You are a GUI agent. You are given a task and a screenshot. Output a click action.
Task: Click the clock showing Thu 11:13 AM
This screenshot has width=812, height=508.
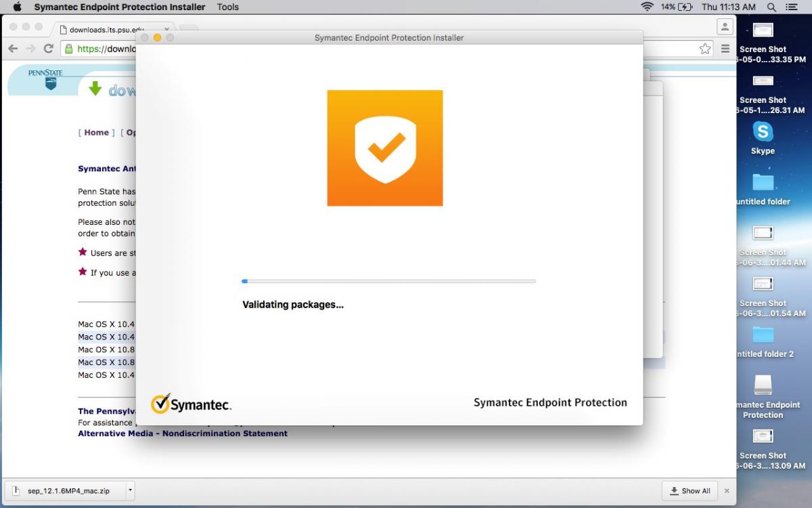(x=729, y=7)
